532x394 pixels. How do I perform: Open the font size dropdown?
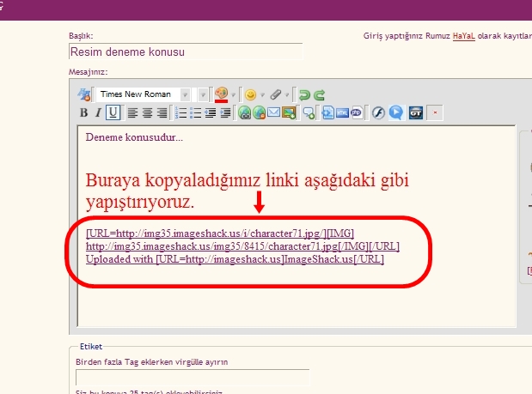(203, 94)
